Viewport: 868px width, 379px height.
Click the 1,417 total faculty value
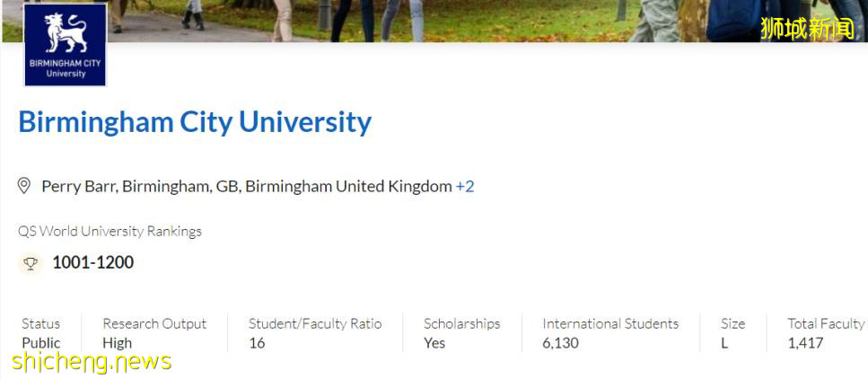point(805,343)
